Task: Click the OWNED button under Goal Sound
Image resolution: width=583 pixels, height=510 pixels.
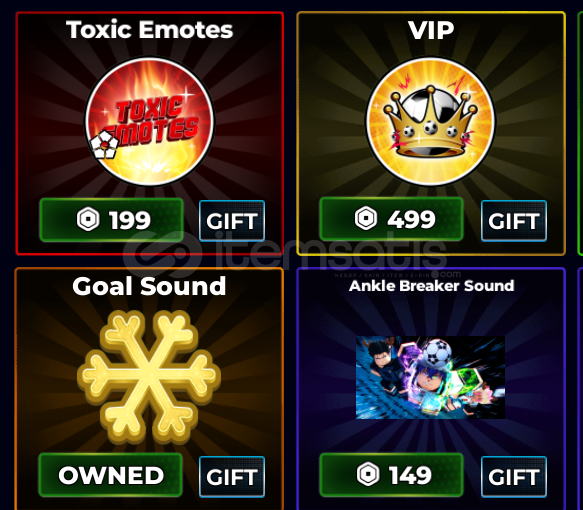Action: point(110,475)
